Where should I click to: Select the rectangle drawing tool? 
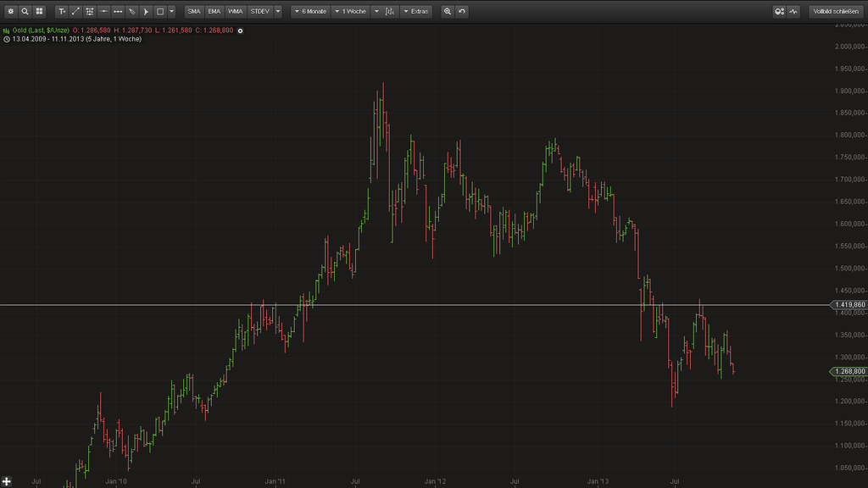click(x=160, y=11)
